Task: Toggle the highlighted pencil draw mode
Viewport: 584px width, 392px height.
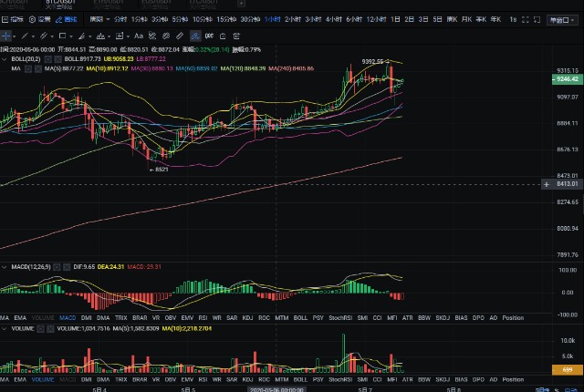Action: pyautogui.click(x=195, y=36)
